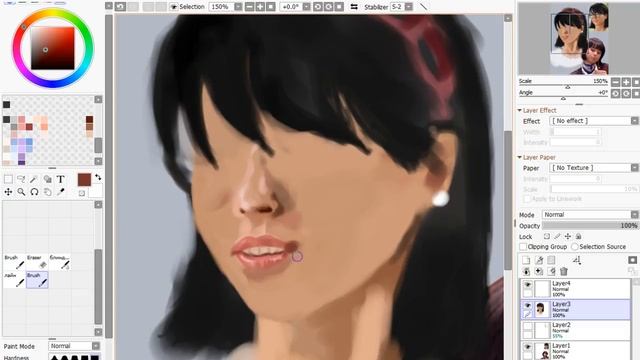Select the Magic Wand tool
This screenshot has width=640, height=360.
point(34,179)
